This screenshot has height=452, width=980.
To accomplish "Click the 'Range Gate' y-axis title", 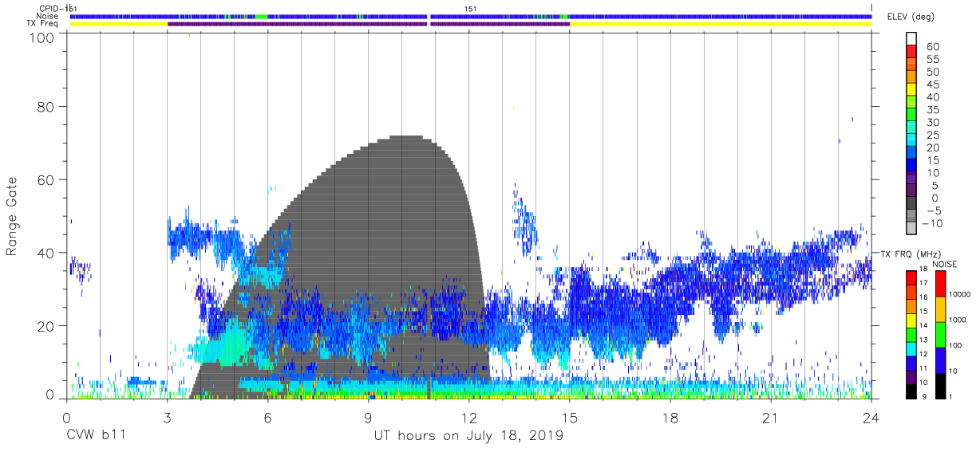I will coord(12,217).
